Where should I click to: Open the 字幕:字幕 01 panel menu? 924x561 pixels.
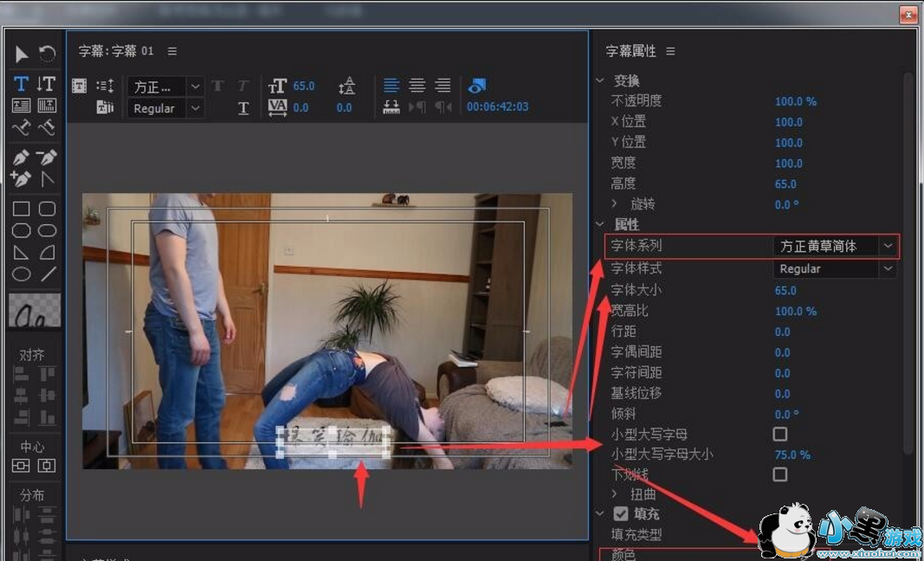click(172, 52)
